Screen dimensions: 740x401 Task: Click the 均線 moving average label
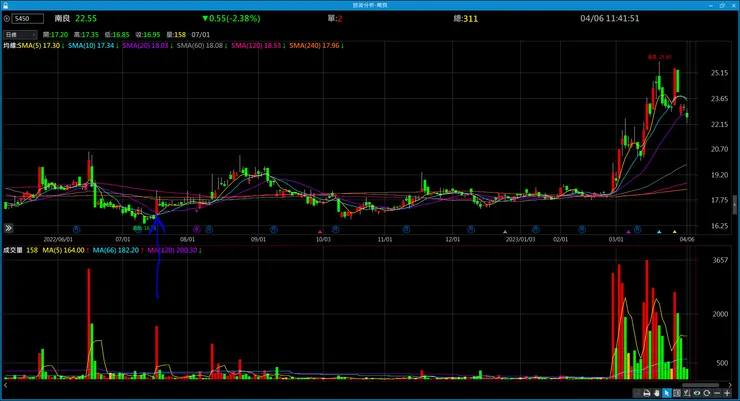(x=10, y=46)
